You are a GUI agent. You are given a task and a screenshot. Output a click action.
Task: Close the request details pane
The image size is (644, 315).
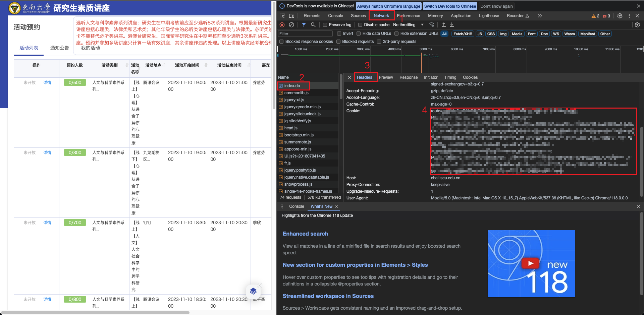coord(349,77)
